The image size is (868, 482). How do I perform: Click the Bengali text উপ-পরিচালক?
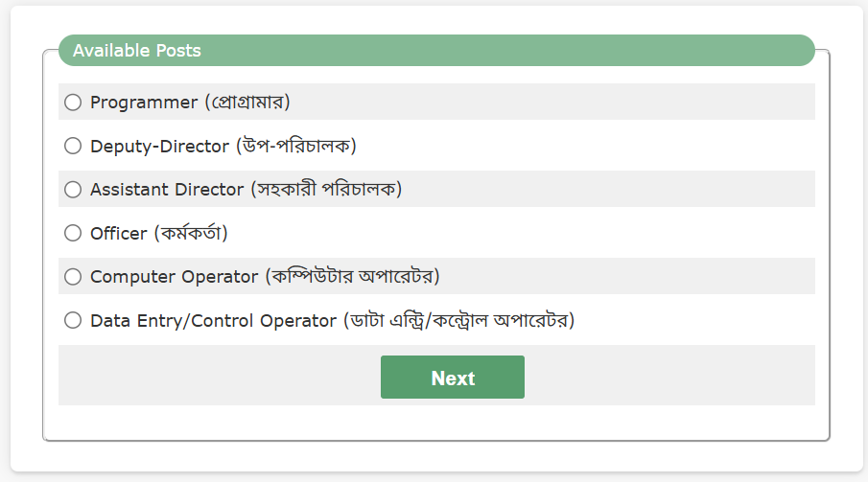296,146
